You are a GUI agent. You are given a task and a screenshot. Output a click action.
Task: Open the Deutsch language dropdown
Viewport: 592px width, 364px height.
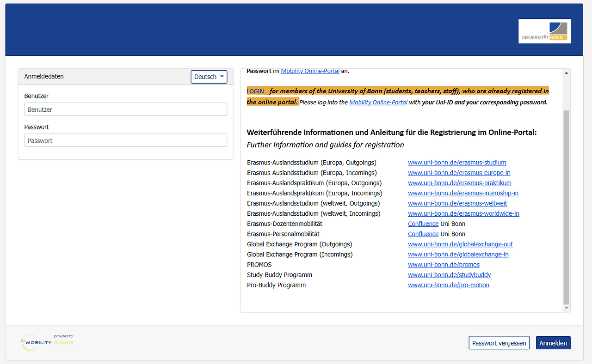pos(209,77)
